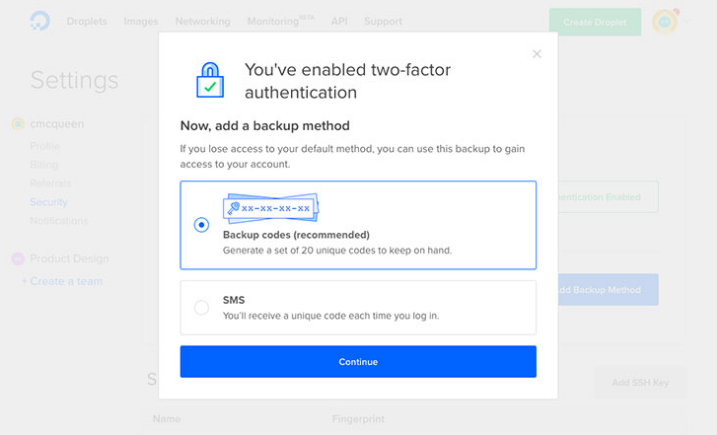Open Security settings in the sidebar
Screen dimensions: 717x435
point(49,202)
